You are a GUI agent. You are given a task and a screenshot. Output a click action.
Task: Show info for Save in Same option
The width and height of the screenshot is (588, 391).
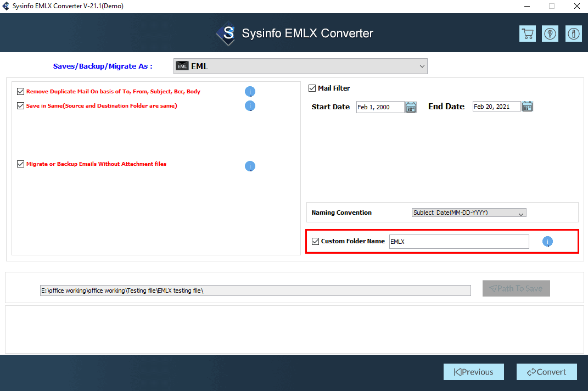point(250,106)
